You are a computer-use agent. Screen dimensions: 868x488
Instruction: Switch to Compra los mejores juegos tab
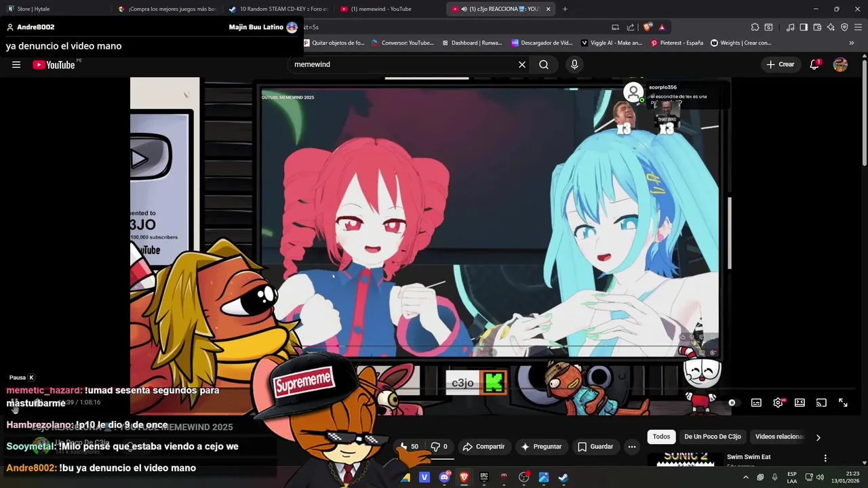(x=167, y=9)
